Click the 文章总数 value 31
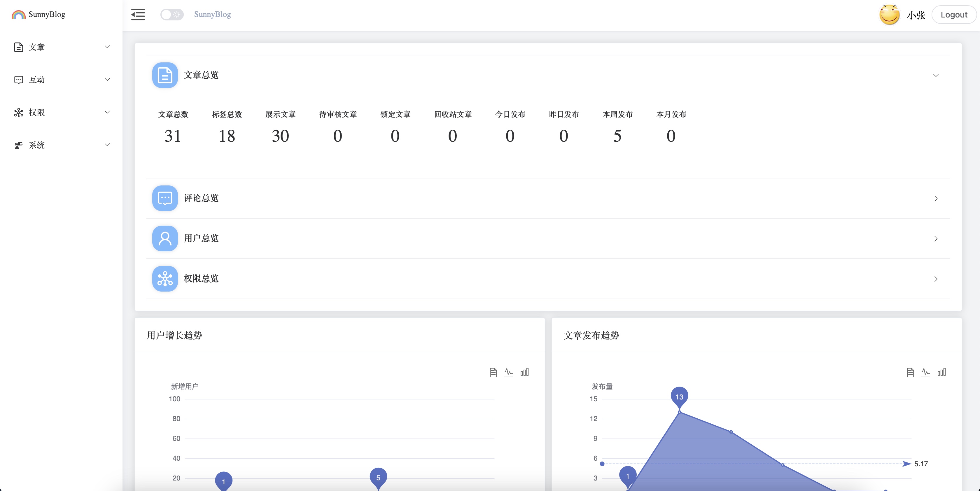The image size is (980, 491). click(173, 136)
